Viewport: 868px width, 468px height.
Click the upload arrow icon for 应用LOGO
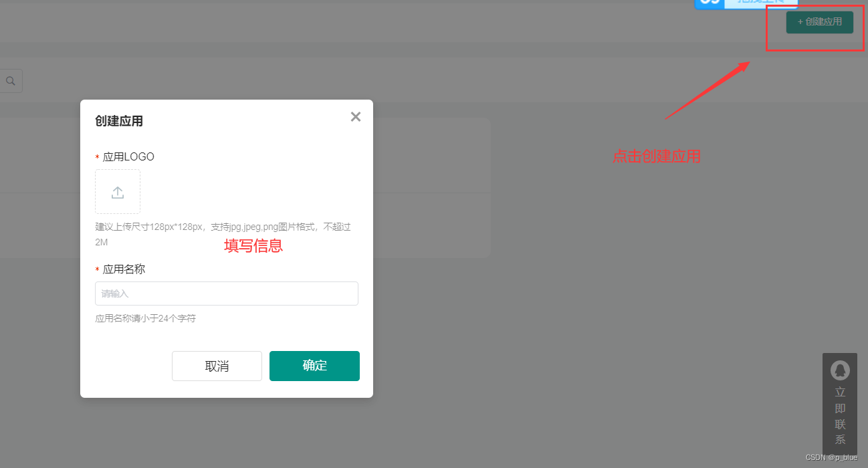[118, 193]
